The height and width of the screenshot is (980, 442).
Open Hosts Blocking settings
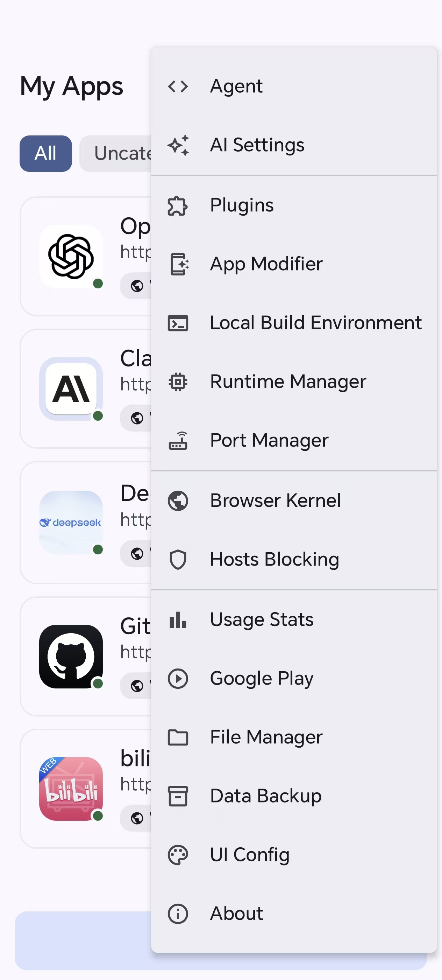(x=294, y=560)
